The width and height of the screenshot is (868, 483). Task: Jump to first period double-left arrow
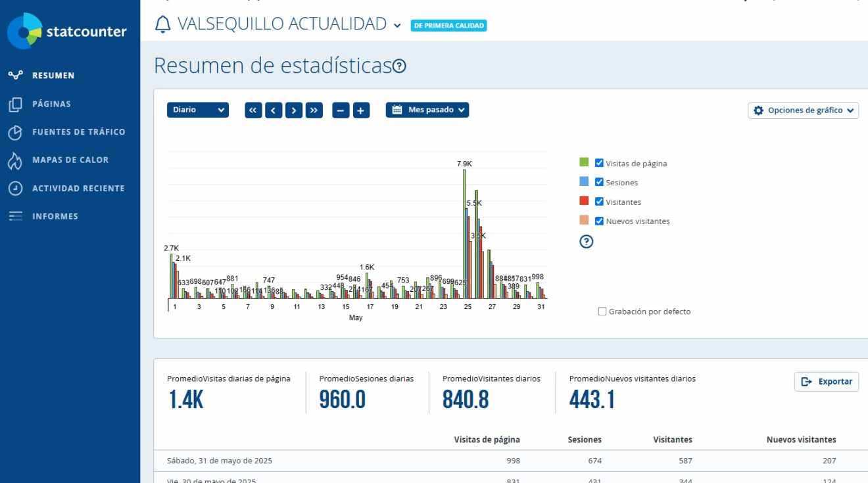[x=253, y=110]
